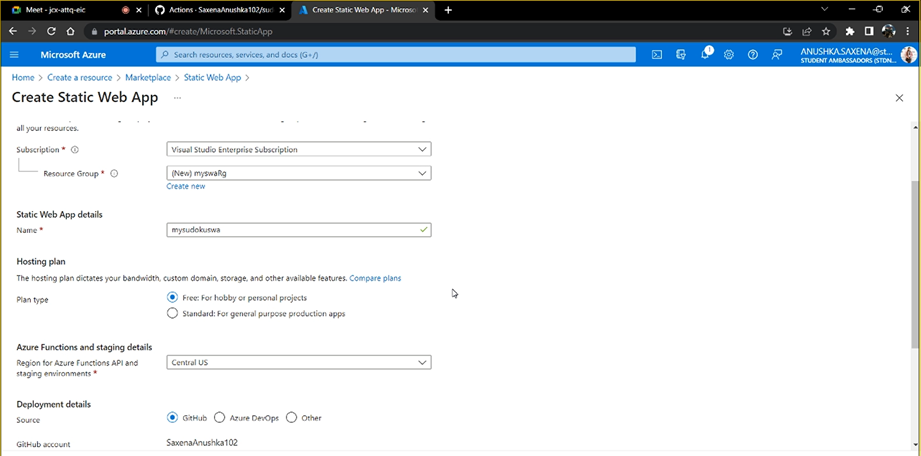The width and height of the screenshot is (921, 456).
Task: Open the ellipsis menu next to page title
Action: click(177, 98)
